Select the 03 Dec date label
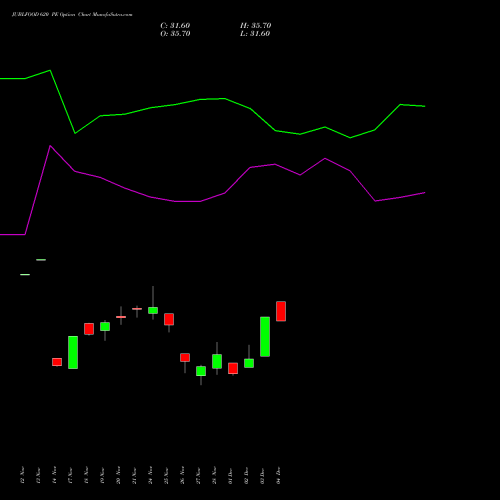Screen dimensions: 500x500 (262, 475)
